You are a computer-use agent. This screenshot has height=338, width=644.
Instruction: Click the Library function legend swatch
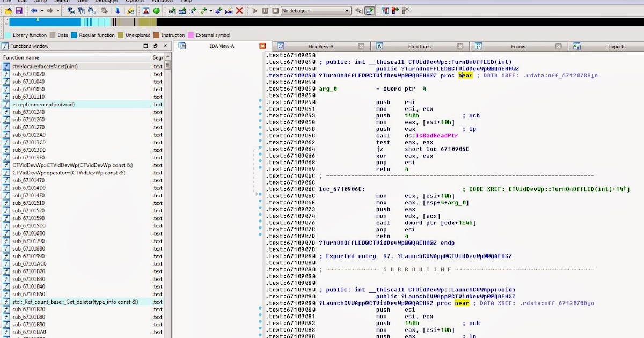point(8,35)
